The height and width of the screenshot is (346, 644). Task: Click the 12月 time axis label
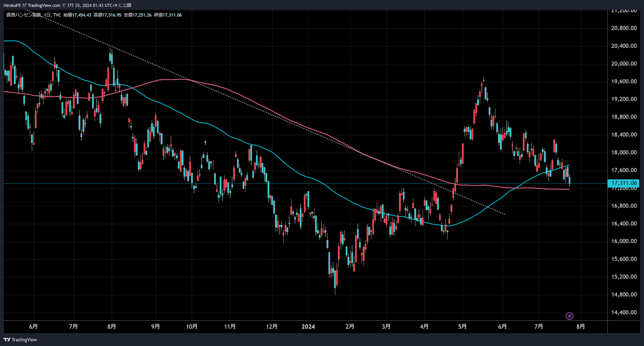tap(272, 326)
